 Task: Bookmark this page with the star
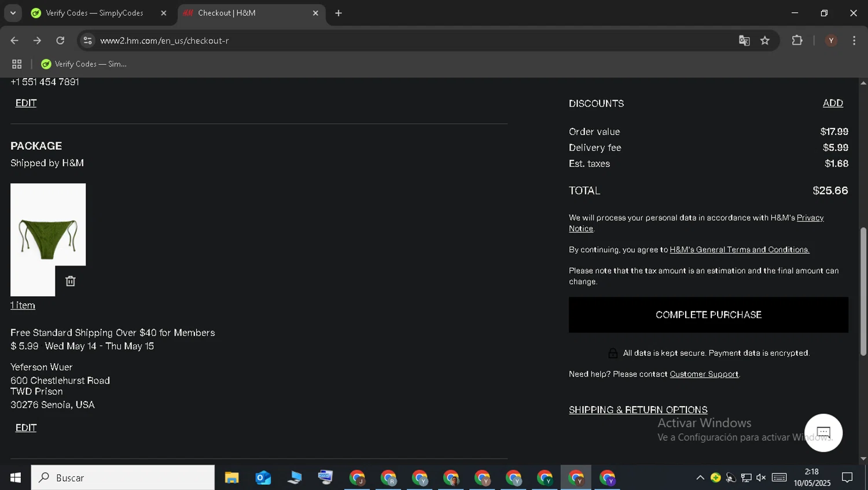[x=765, y=40]
